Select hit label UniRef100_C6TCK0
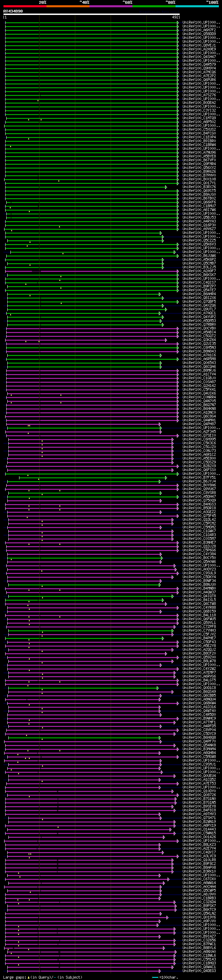 [x=199, y=879]
